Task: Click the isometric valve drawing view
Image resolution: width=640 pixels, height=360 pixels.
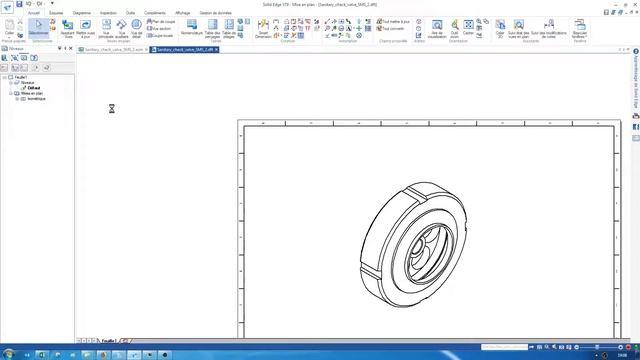Action: (x=413, y=244)
